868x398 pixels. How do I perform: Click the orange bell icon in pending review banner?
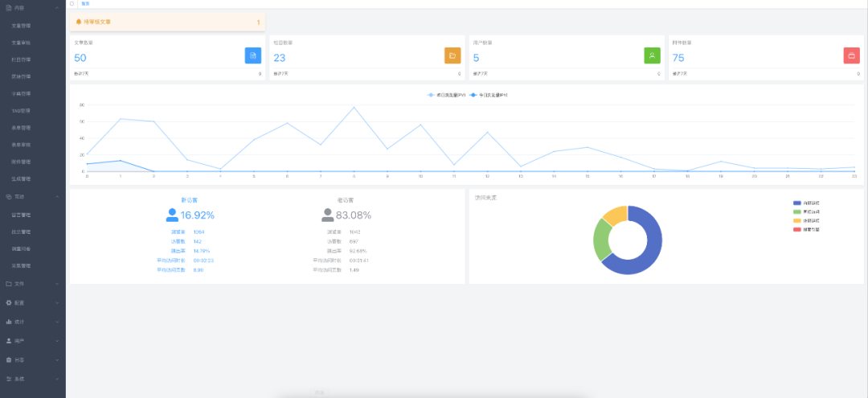pos(79,22)
